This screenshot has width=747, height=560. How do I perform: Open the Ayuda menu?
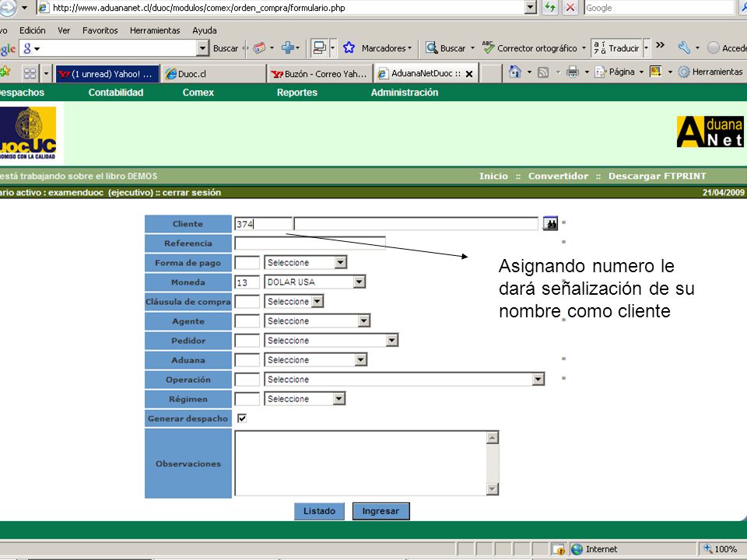click(205, 30)
